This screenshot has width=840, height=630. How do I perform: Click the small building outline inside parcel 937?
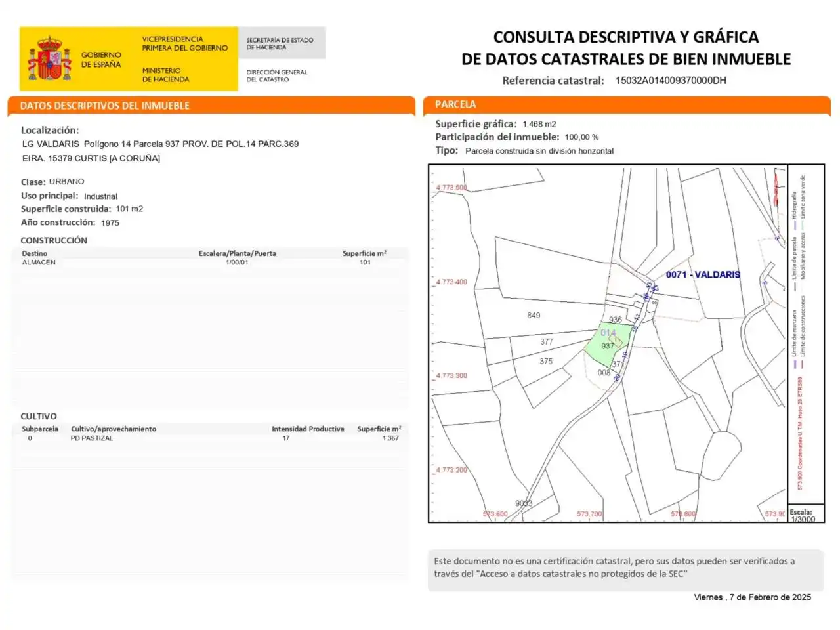pos(616,341)
